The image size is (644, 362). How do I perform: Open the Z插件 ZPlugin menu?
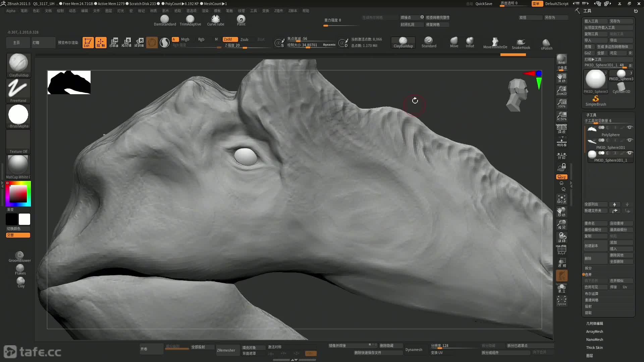click(278, 11)
